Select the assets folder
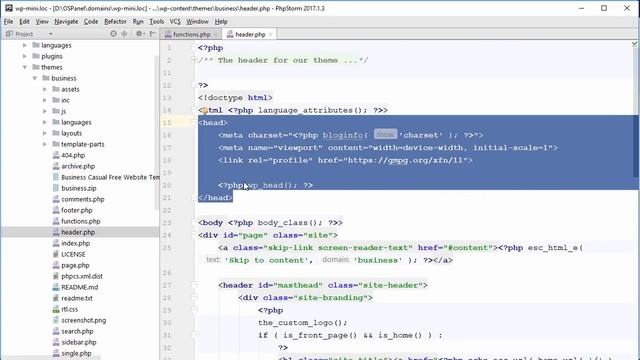The height and width of the screenshot is (360, 640). [70, 89]
